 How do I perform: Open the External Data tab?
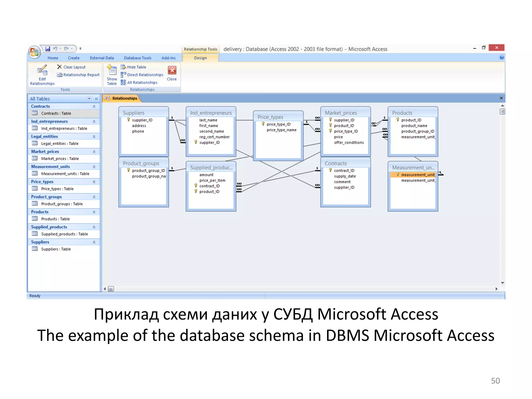[102, 58]
